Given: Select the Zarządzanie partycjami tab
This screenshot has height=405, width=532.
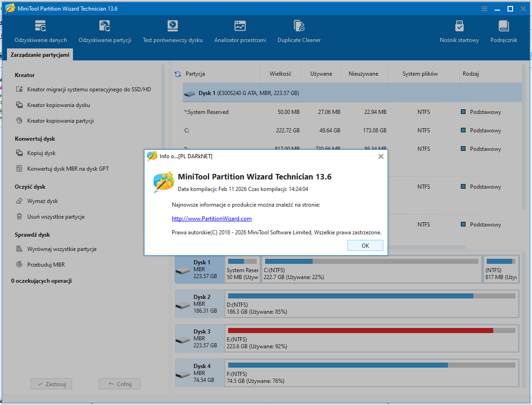Looking at the screenshot, I should [40, 54].
